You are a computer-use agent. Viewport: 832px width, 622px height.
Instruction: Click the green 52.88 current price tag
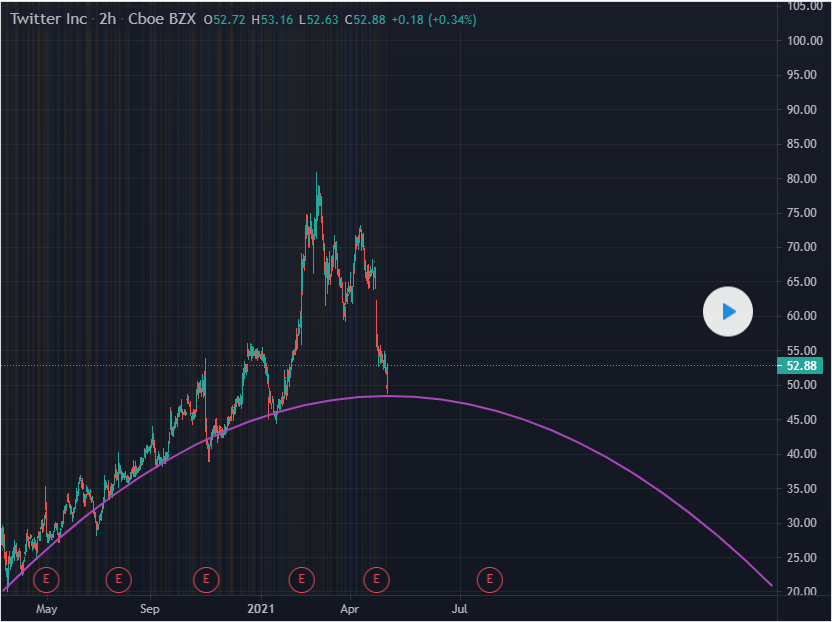(x=800, y=366)
